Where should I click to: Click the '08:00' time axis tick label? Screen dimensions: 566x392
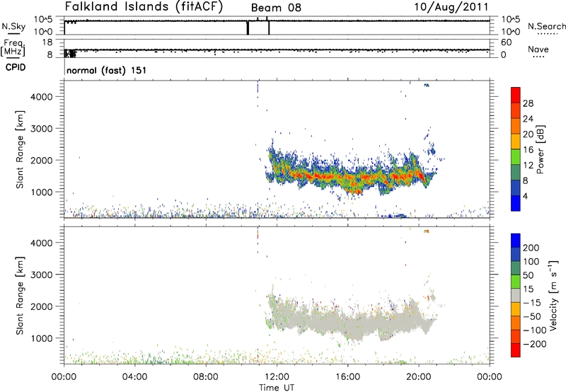click(206, 377)
